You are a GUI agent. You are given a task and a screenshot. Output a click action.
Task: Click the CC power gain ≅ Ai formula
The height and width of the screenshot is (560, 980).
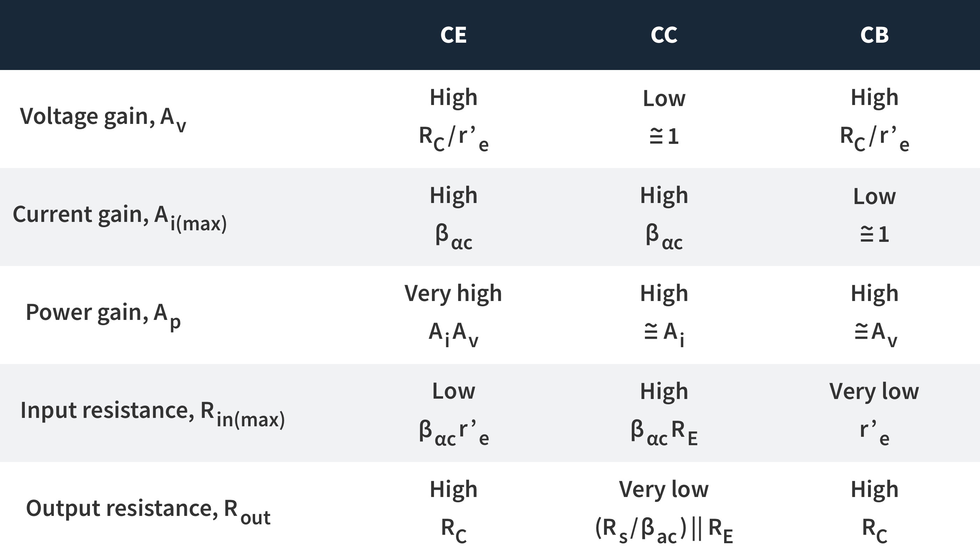664,334
